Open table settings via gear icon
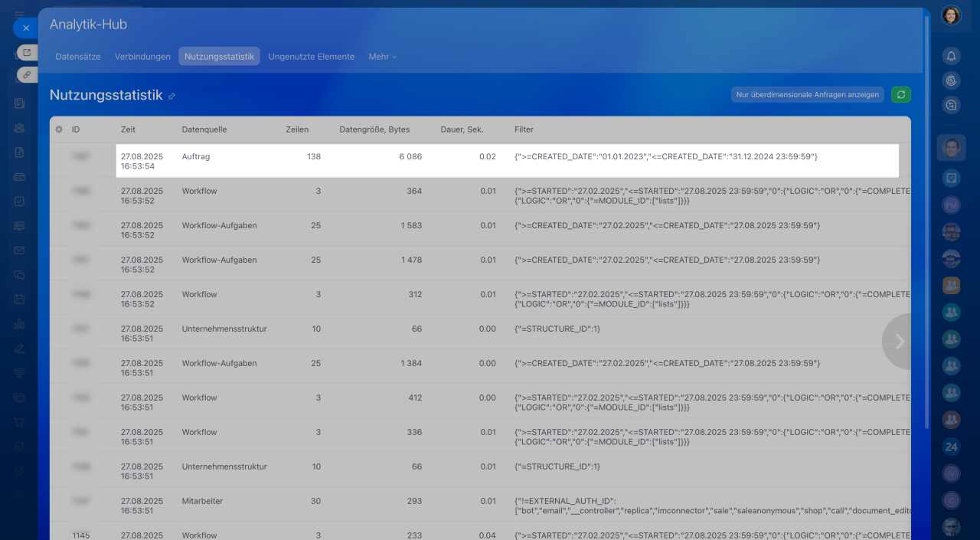Viewport: 980px width, 540px height. coord(59,129)
